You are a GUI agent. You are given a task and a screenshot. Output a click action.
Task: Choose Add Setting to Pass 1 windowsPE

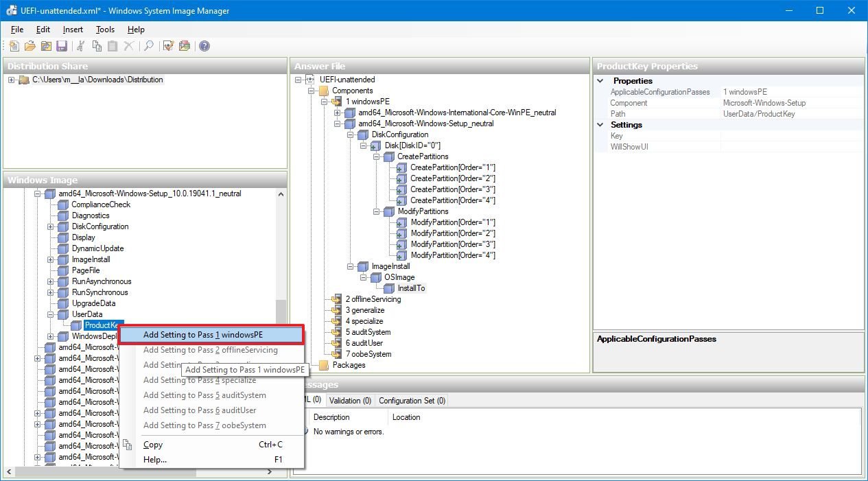click(x=211, y=335)
